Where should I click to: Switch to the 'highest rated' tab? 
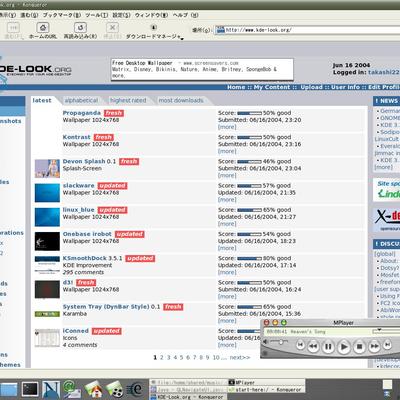pos(128,100)
